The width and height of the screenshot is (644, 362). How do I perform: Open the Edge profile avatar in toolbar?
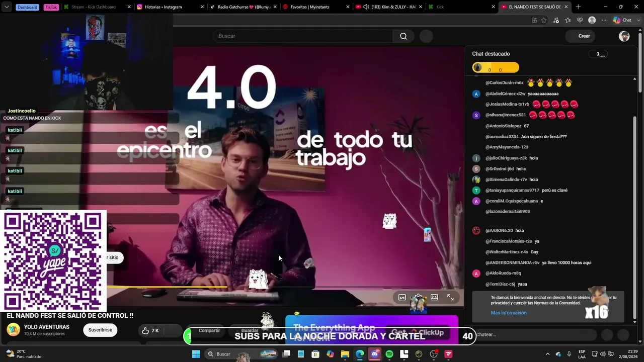pos(592,20)
